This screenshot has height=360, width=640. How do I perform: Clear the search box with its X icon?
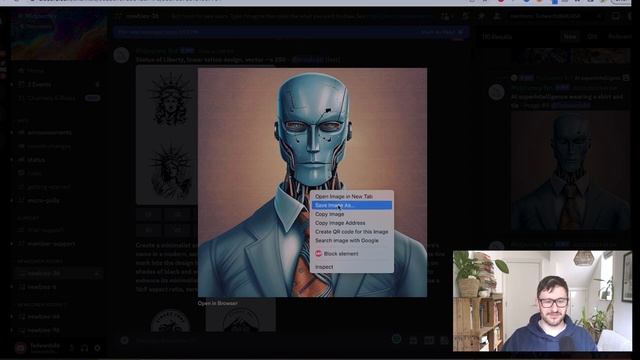click(599, 16)
